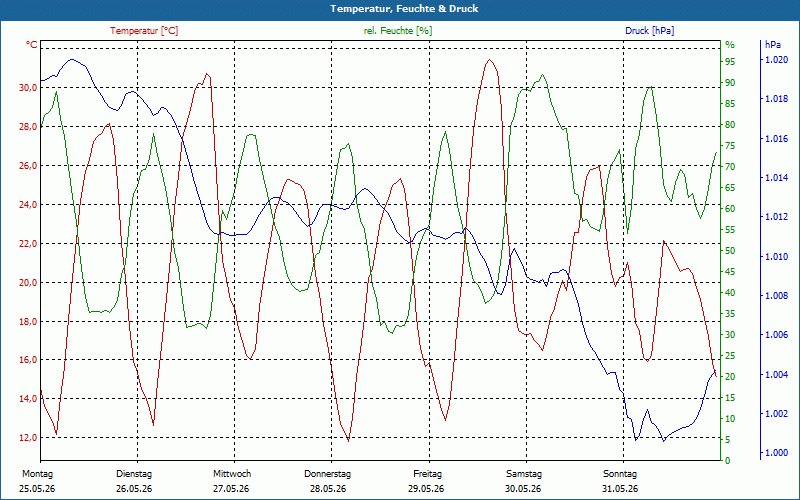
Task: Pick the Donnerstag 28.05.26 date label
Action: [328, 481]
